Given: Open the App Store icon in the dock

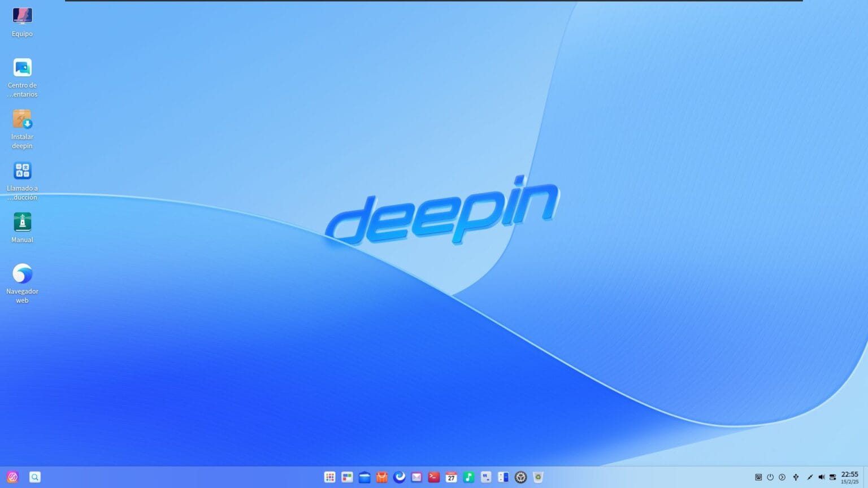Looking at the screenshot, I should (x=381, y=477).
